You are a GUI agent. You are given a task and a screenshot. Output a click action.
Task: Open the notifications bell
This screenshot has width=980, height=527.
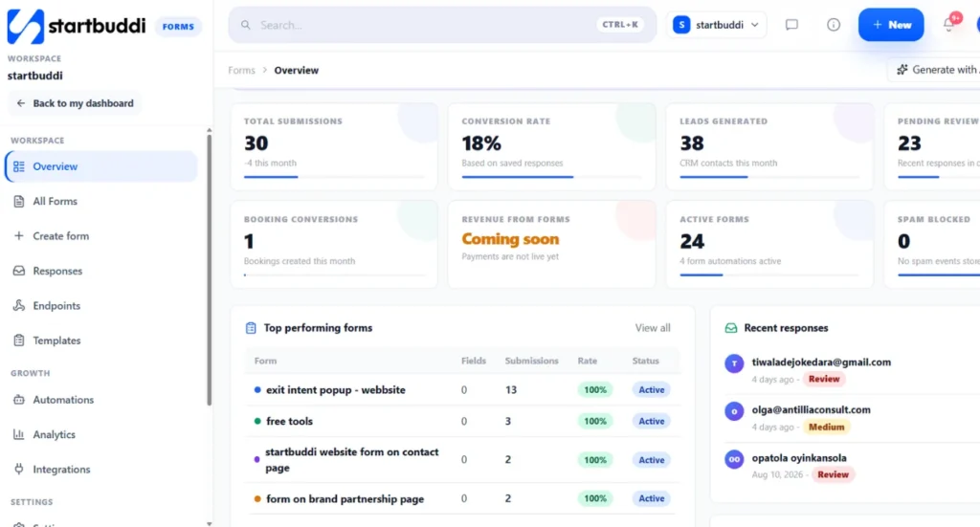click(948, 25)
